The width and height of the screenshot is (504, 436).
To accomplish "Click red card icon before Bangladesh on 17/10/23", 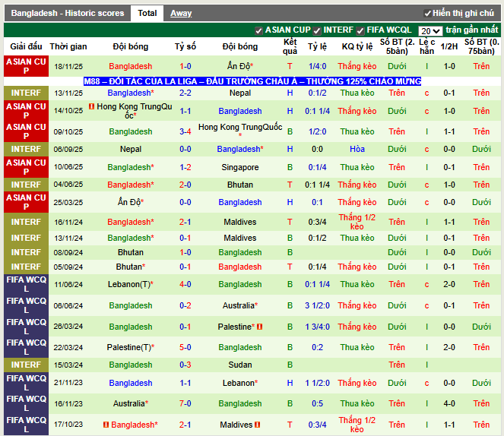I will pos(106,425).
